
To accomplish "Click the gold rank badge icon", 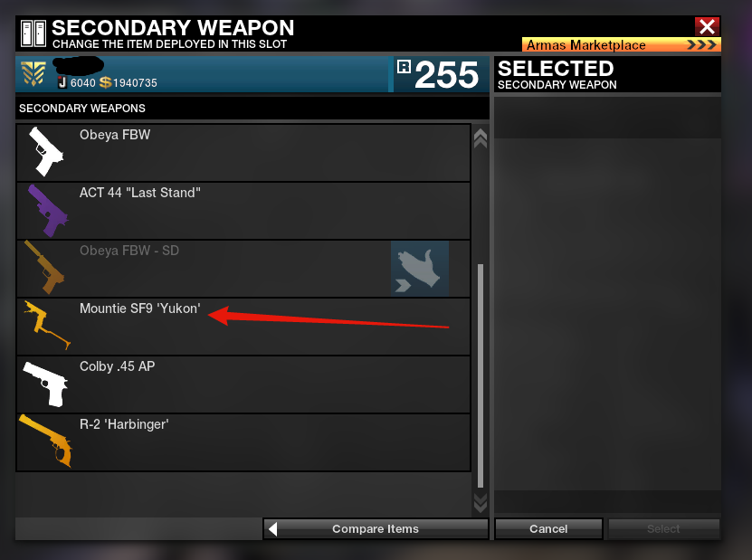I will 33,73.
